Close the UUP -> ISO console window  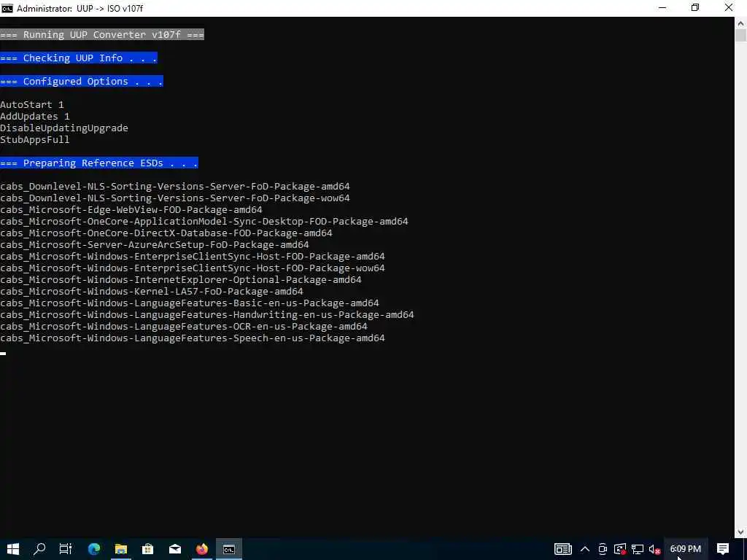click(x=729, y=8)
